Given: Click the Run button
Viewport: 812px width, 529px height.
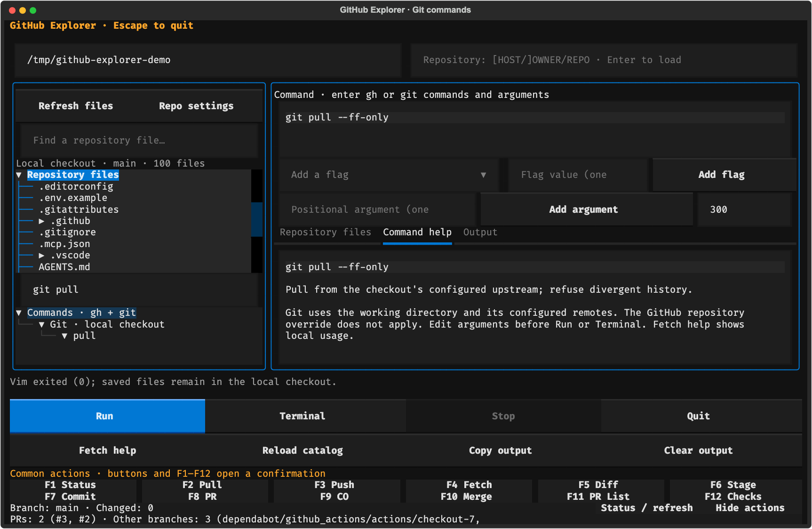Looking at the screenshot, I should 107,416.
